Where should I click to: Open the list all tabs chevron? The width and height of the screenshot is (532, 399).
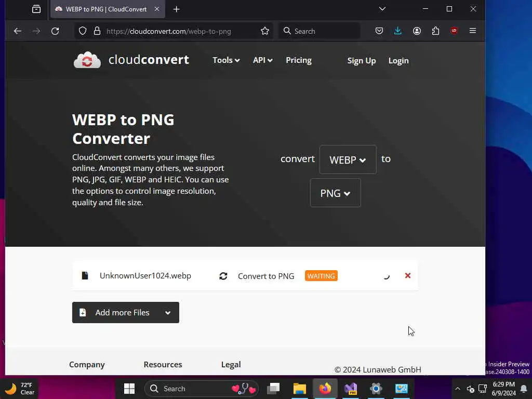click(382, 9)
